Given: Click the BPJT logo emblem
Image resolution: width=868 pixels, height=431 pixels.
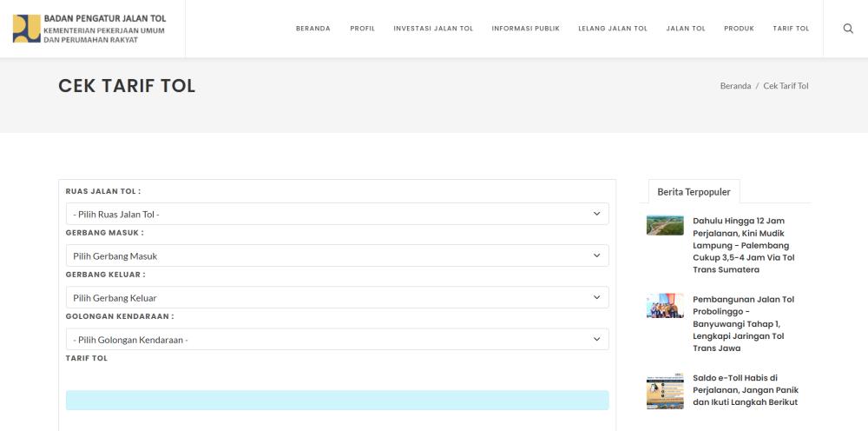Looking at the screenshot, I should pyautogui.click(x=27, y=29).
